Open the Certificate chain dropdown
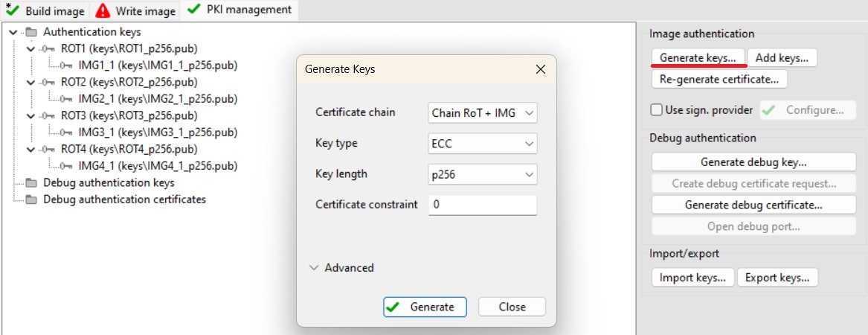Screen dimensions: 868x335 [x=482, y=112]
